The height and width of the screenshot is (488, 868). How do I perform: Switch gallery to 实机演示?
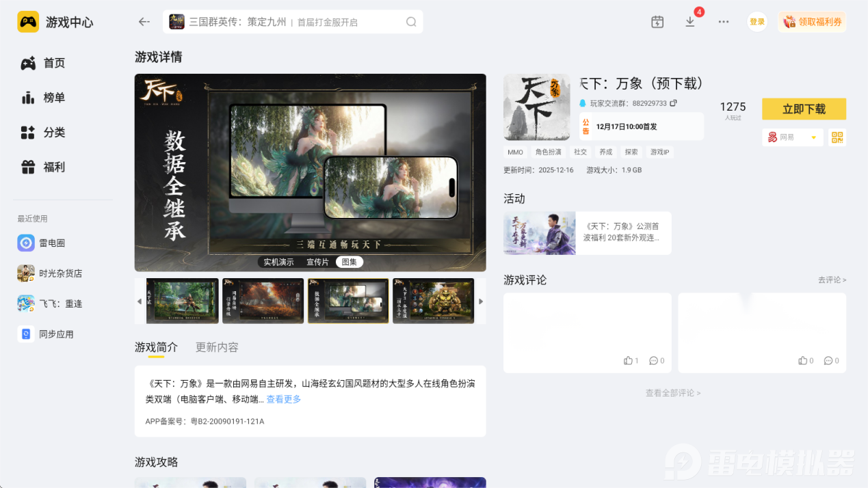tap(278, 262)
